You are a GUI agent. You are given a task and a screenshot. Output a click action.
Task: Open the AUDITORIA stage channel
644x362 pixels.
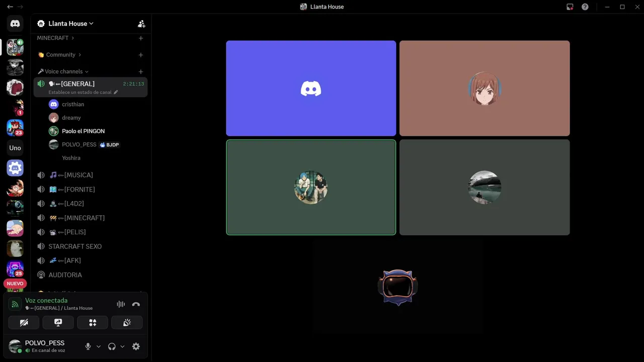click(91, 275)
